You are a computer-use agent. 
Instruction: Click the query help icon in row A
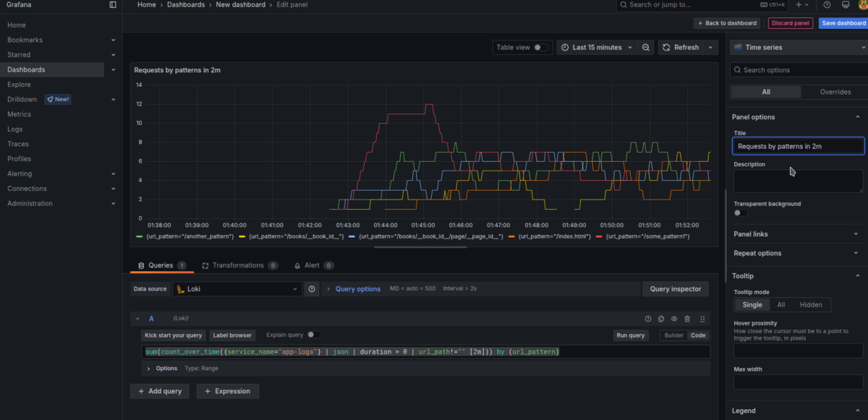[x=648, y=319]
